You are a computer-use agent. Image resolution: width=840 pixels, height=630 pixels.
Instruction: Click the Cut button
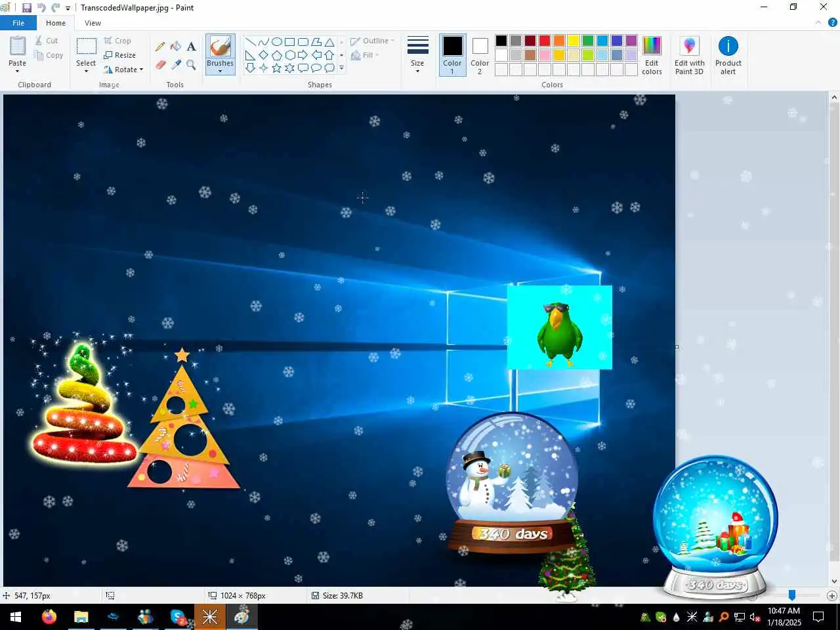(47, 41)
